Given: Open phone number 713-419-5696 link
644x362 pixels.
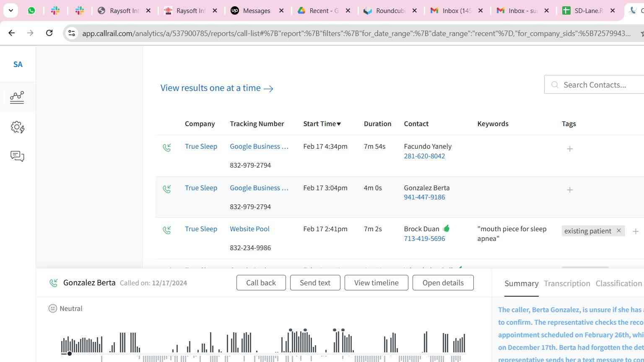Looking at the screenshot, I should [424, 238].
